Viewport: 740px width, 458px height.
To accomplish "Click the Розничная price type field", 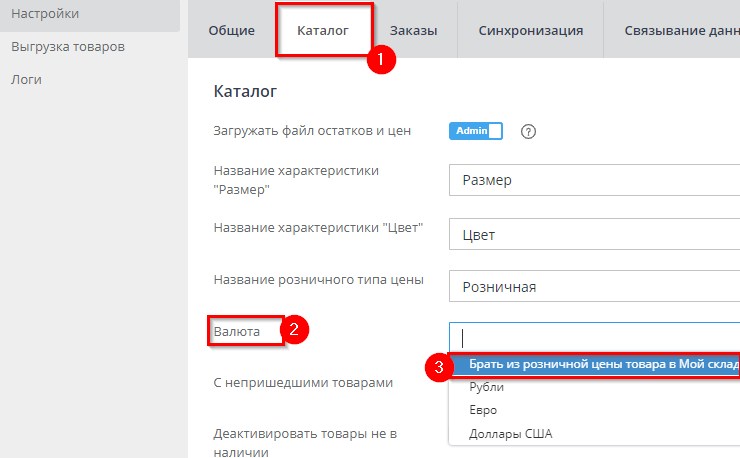I will click(x=595, y=287).
